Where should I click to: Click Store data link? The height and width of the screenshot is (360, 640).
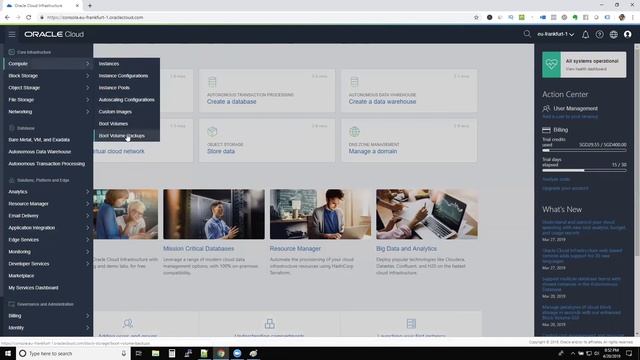click(x=221, y=151)
